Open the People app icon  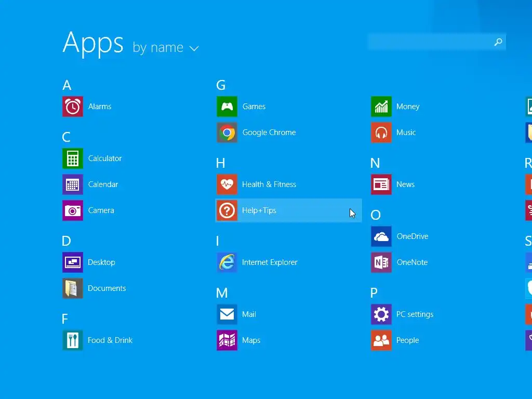tap(381, 340)
